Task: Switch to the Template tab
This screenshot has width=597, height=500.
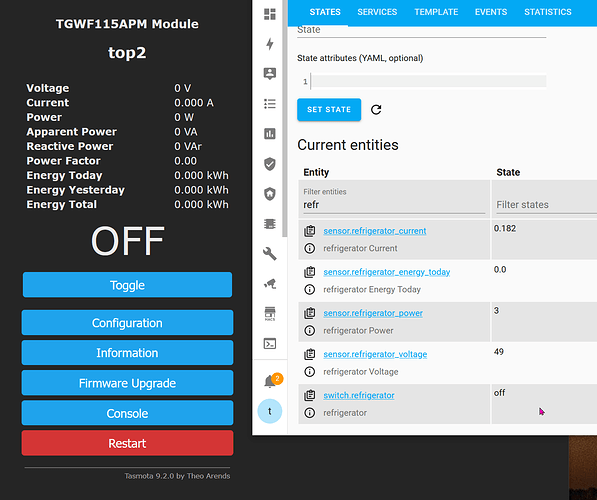Action: (x=436, y=12)
